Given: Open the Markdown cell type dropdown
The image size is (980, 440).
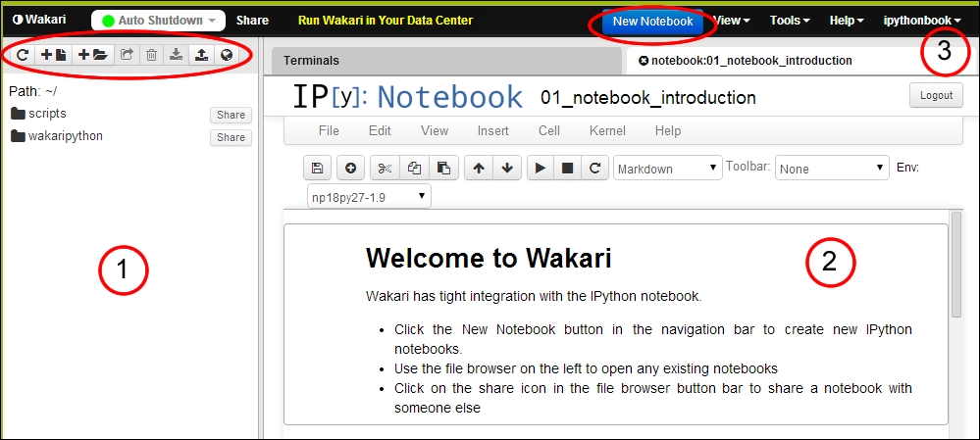Looking at the screenshot, I should coord(667,168).
